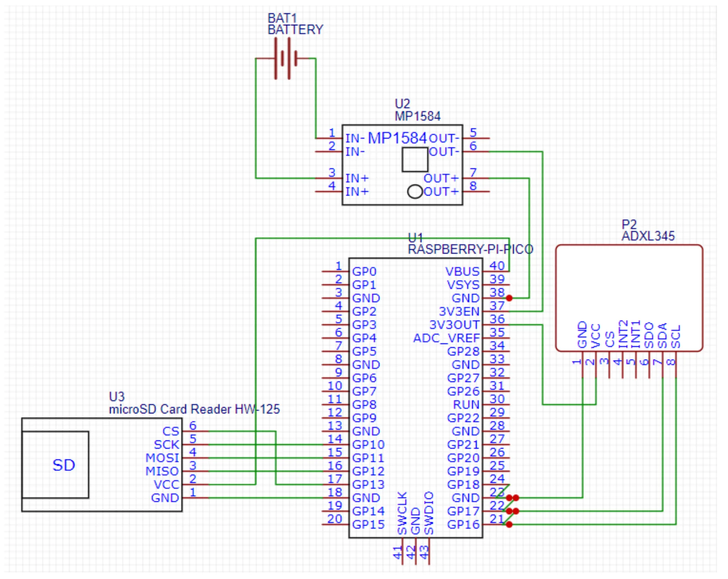
Task: Click the GP12 pin label
Action: click(x=368, y=471)
